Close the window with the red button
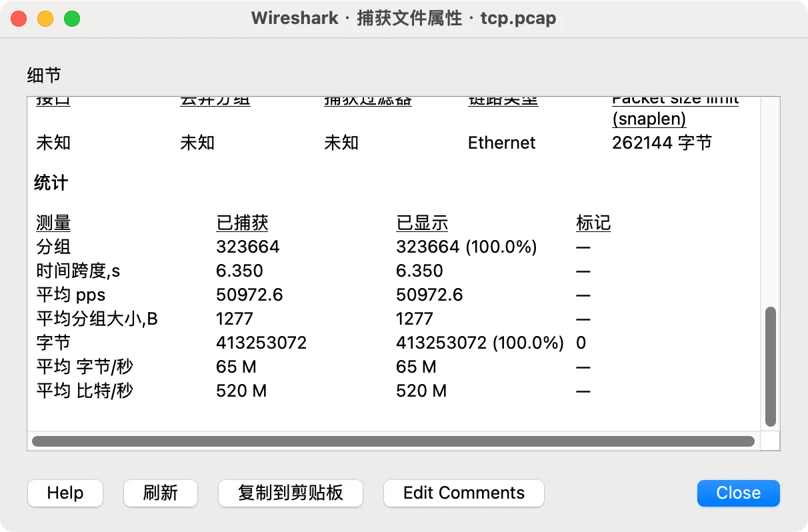 [x=19, y=18]
